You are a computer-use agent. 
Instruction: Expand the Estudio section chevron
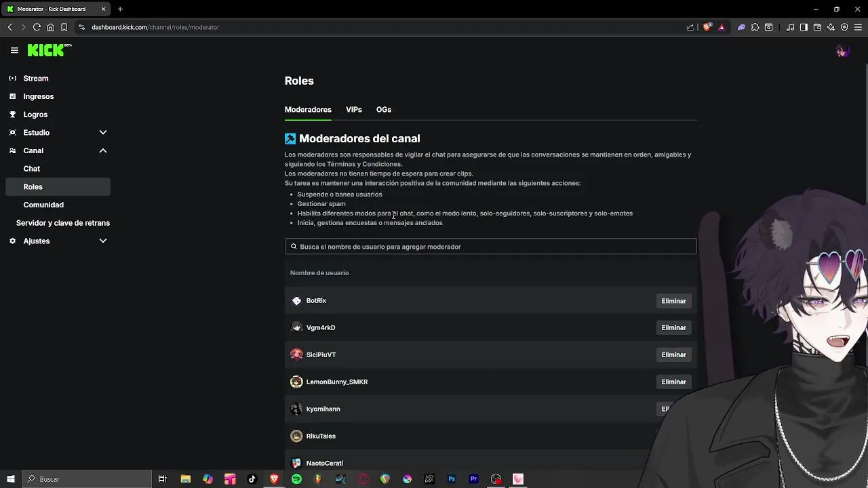[x=103, y=132]
